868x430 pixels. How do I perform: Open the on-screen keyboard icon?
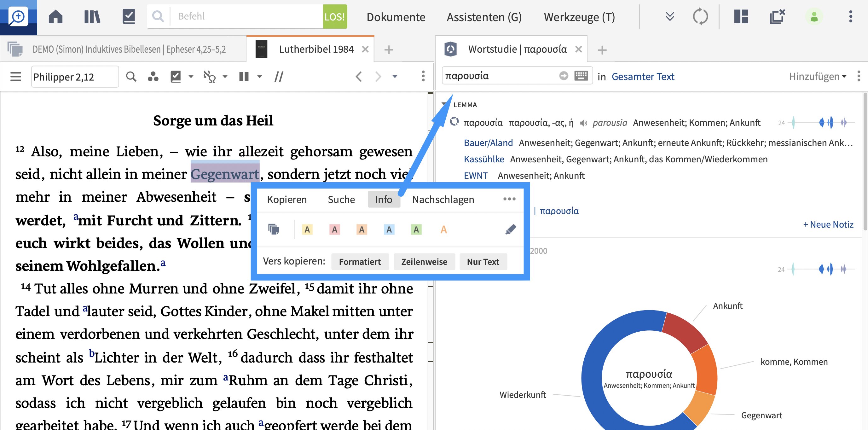[x=581, y=75]
